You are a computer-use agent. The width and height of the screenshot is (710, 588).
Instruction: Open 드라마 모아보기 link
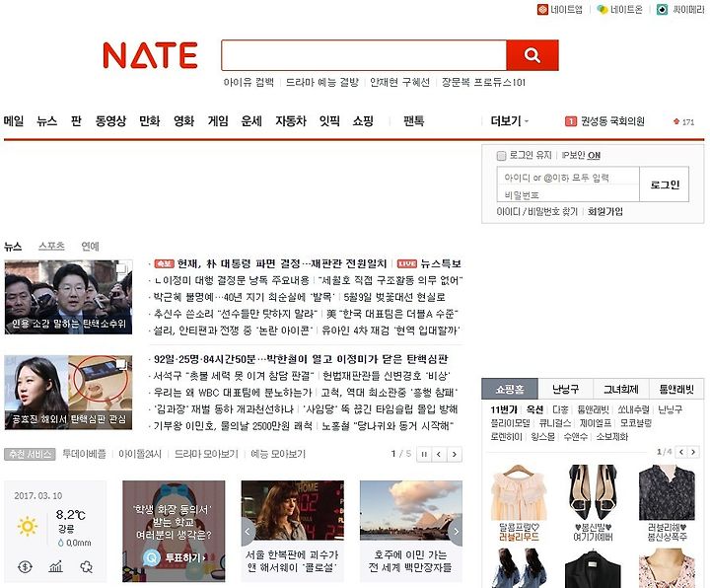[206, 454]
